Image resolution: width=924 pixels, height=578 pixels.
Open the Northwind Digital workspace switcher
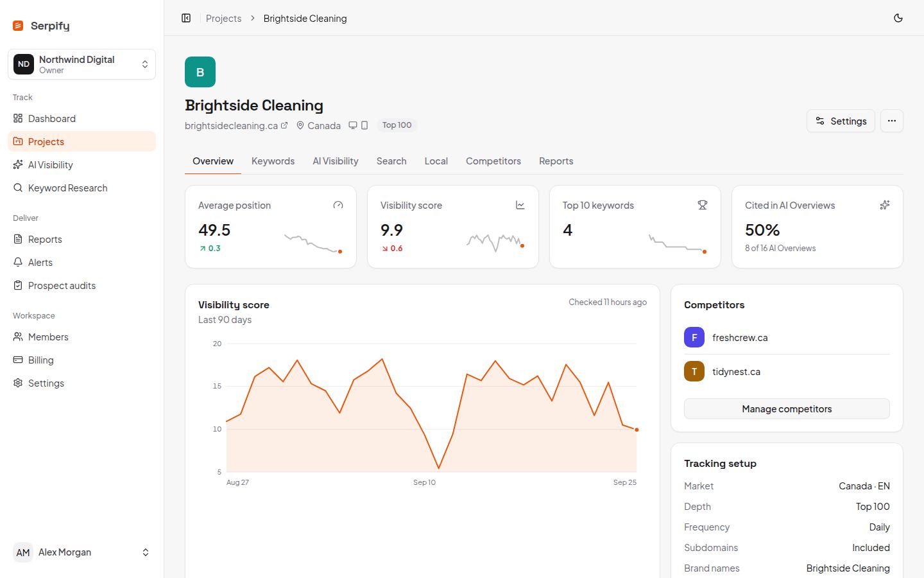[81, 64]
